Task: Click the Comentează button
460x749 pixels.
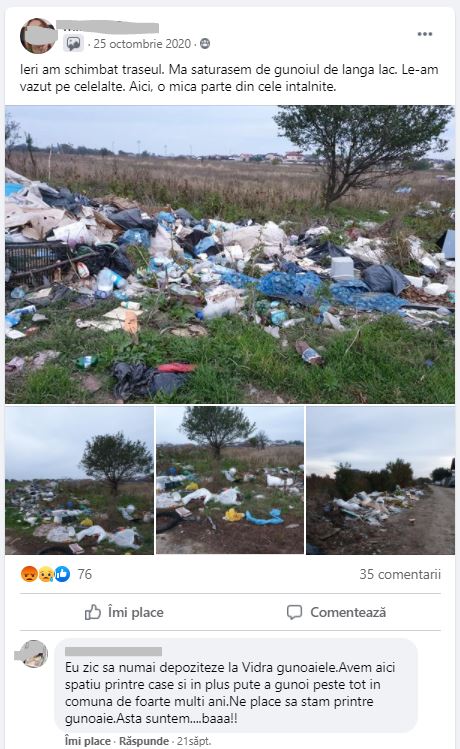Action: (336, 612)
